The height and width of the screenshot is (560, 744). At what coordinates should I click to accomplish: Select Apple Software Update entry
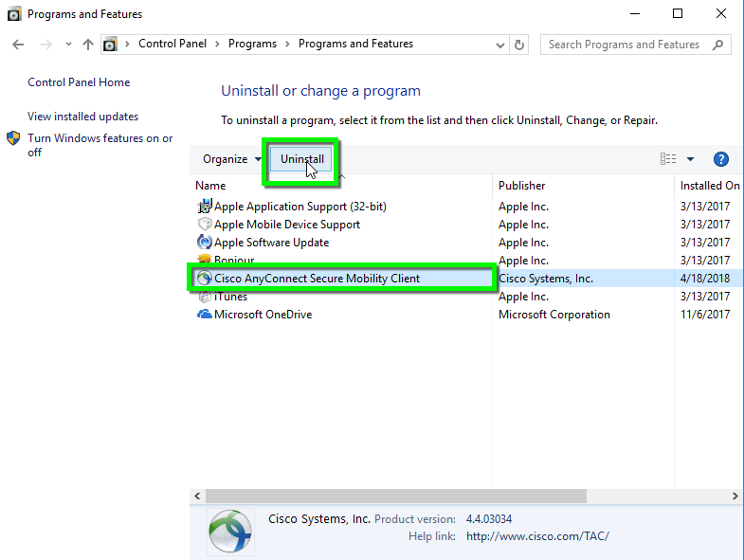tap(271, 243)
